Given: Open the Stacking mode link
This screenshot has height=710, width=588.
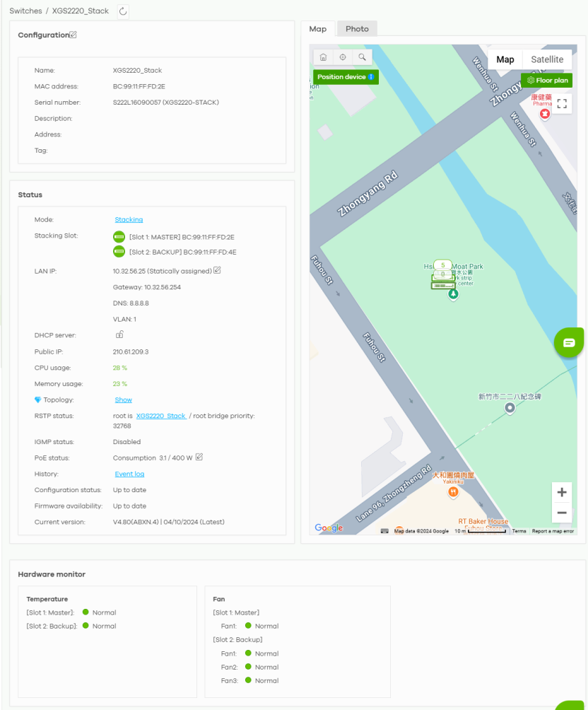Looking at the screenshot, I should click(129, 220).
